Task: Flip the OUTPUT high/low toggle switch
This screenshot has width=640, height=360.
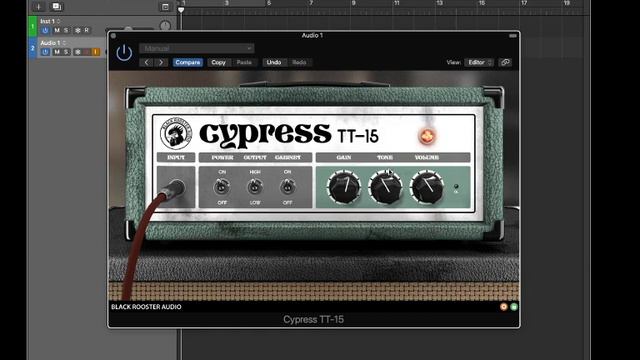Action: pyautogui.click(x=255, y=187)
